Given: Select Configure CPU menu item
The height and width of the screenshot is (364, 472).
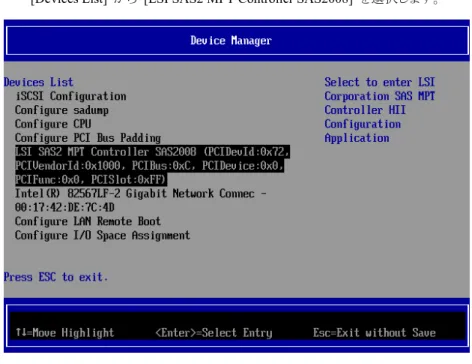Looking at the screenshot, I should pyautogui.click(x=53, y=124).
